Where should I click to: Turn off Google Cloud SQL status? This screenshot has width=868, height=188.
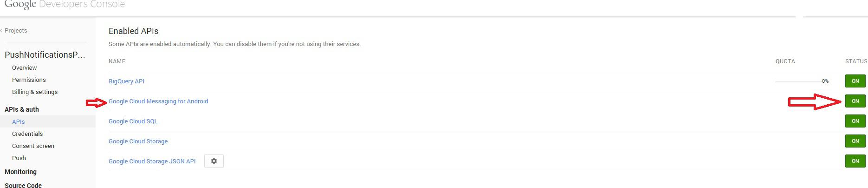point(855,121)
